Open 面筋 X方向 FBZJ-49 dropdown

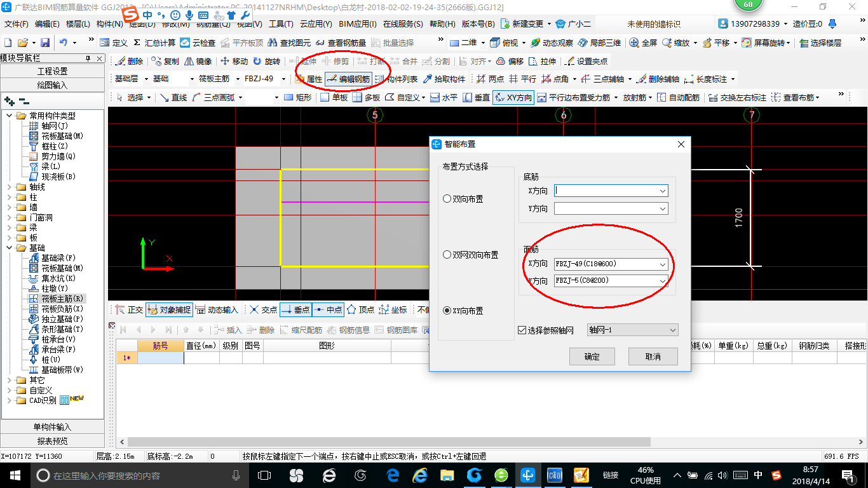[x=663, y=264]
